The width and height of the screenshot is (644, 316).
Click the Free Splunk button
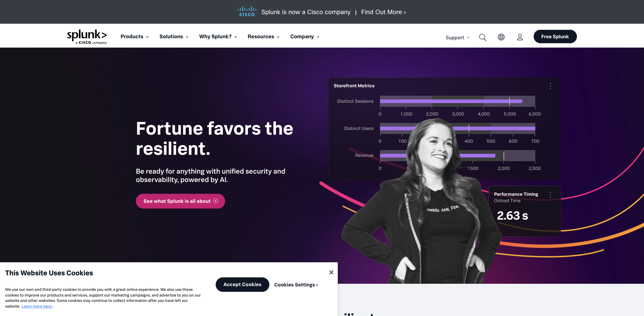[555, 37]
